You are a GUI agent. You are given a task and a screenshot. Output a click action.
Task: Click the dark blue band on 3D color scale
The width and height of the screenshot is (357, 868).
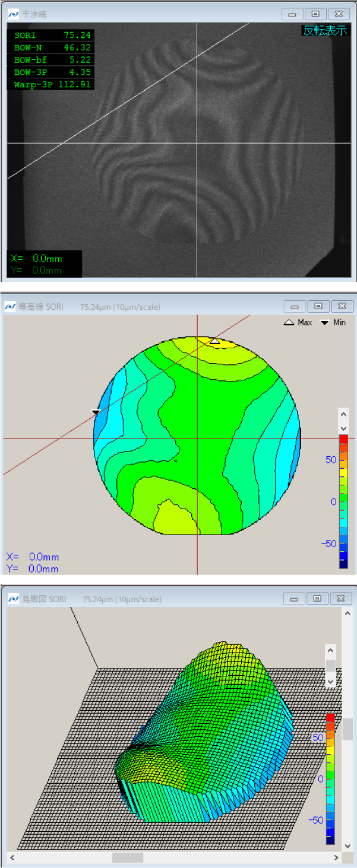(330, 839)
